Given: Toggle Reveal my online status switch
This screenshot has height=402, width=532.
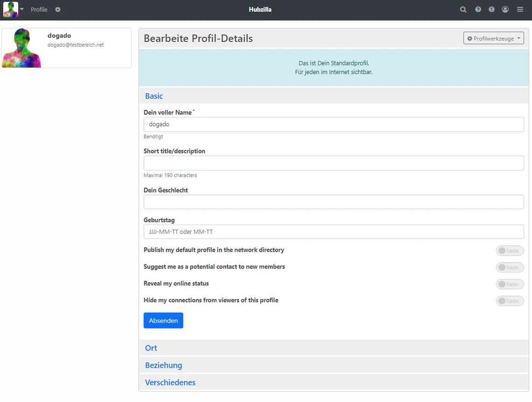Looking at the screenshot, I should click(x=510, y=284).
